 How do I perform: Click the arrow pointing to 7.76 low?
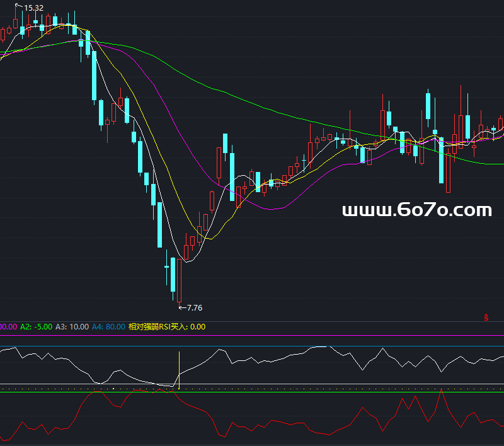tap(183, 307)
